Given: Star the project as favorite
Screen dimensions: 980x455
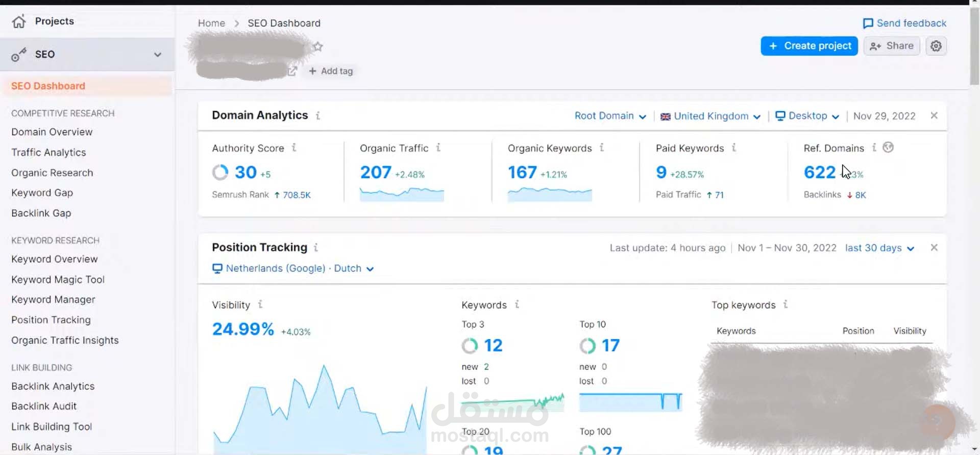Looking at the screenshot, I should [x=318, y=46].
